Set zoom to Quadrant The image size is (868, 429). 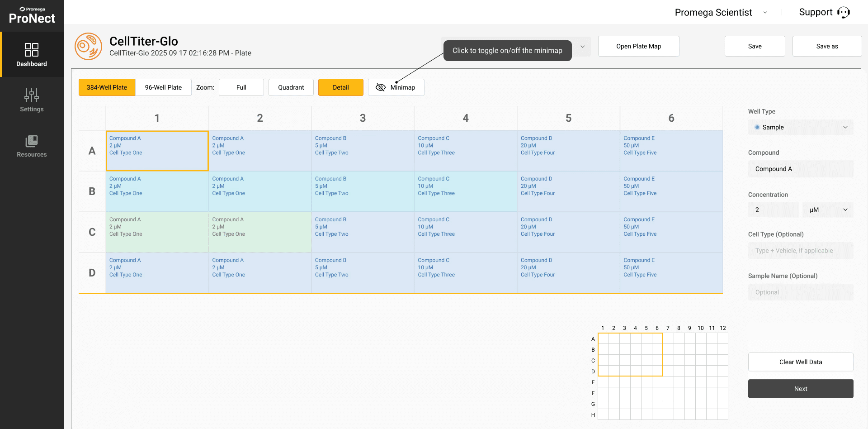pos(291,87)
